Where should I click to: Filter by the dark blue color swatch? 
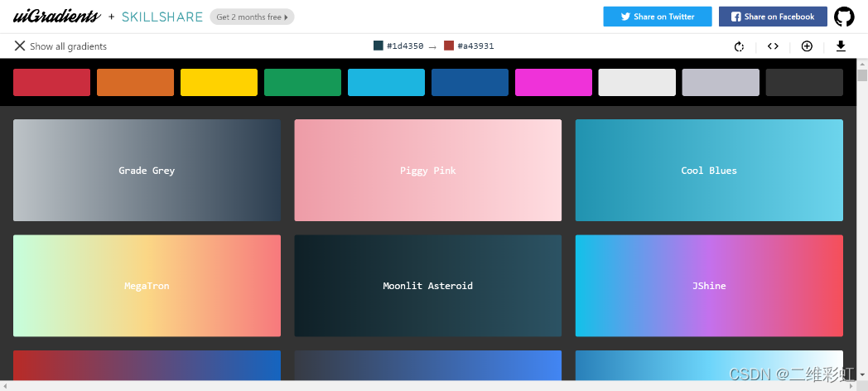[x=470, y=83]
